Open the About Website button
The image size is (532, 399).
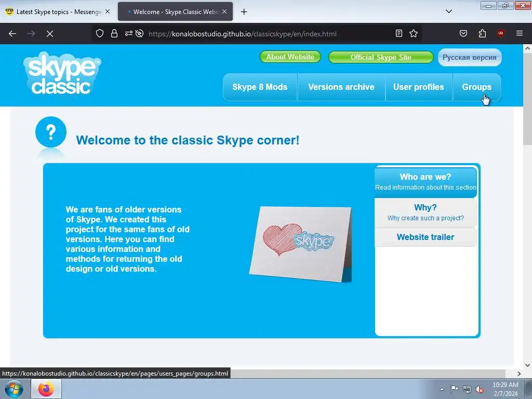290,57
